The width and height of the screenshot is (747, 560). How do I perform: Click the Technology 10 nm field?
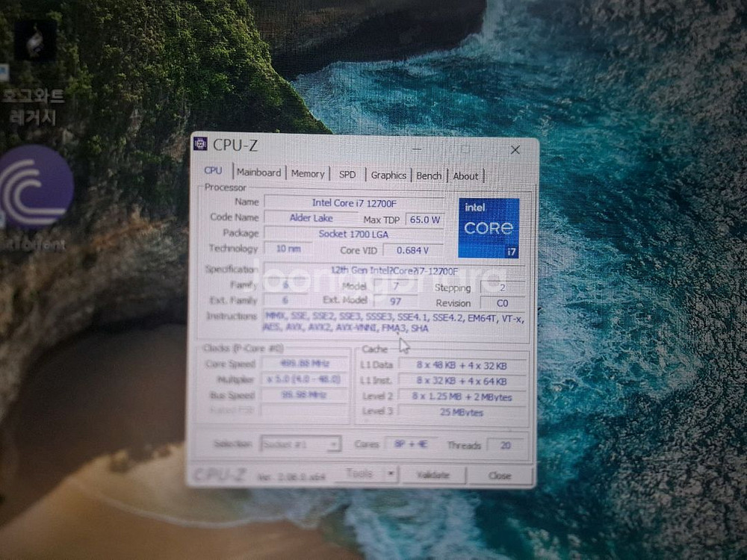[x=288, y=249]
